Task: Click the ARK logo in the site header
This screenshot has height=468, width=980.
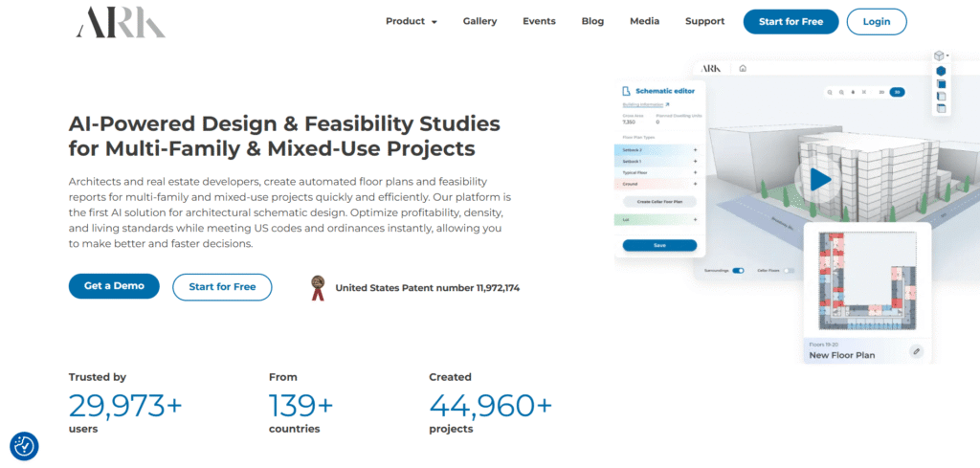Action: pyautogui.click(x=121, y=23)
